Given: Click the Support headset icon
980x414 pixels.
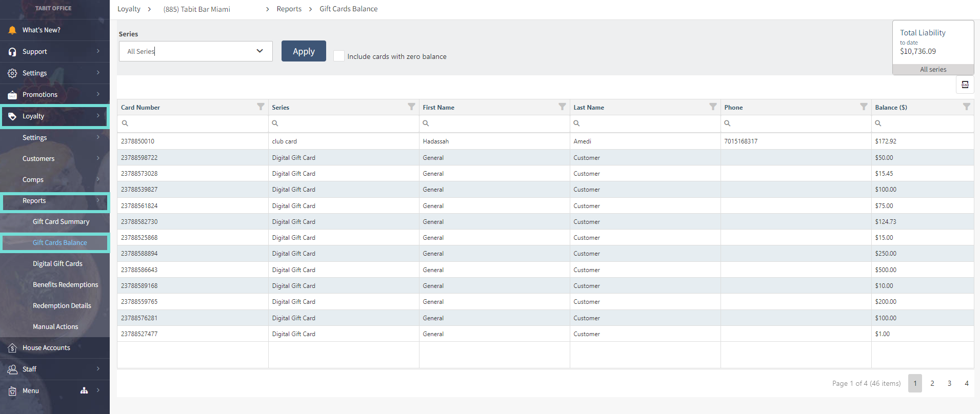Looking at the screenshot, I should click(x=12, y=52).
